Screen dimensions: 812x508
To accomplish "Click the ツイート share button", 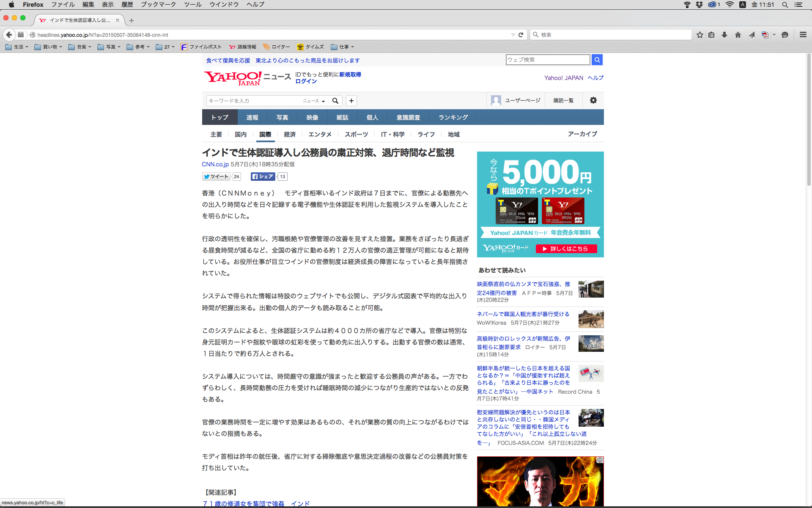I will (x=216, y=177).
